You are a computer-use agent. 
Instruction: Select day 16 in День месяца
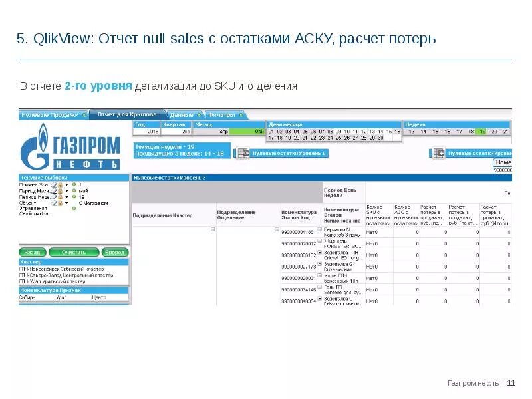coord(397,131)
